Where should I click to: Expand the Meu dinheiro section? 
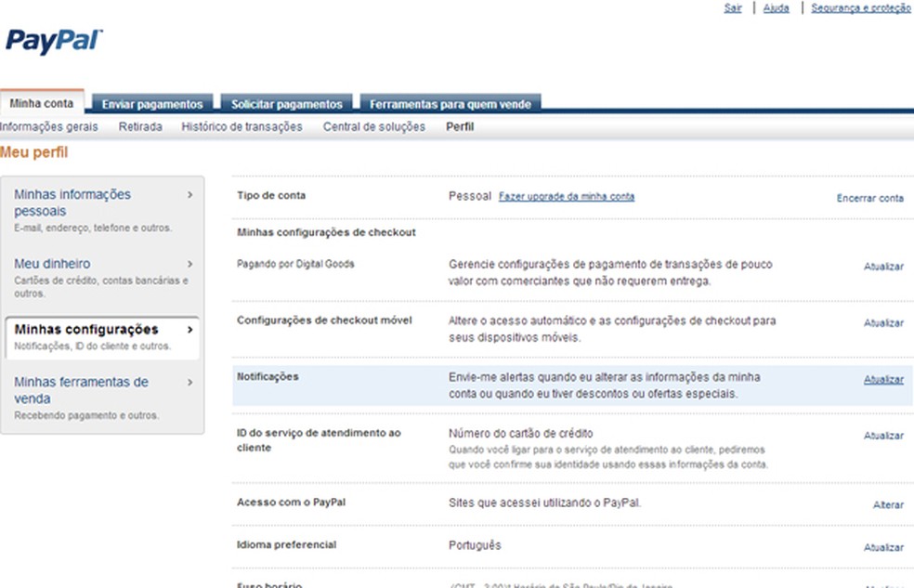coord(54,263)
